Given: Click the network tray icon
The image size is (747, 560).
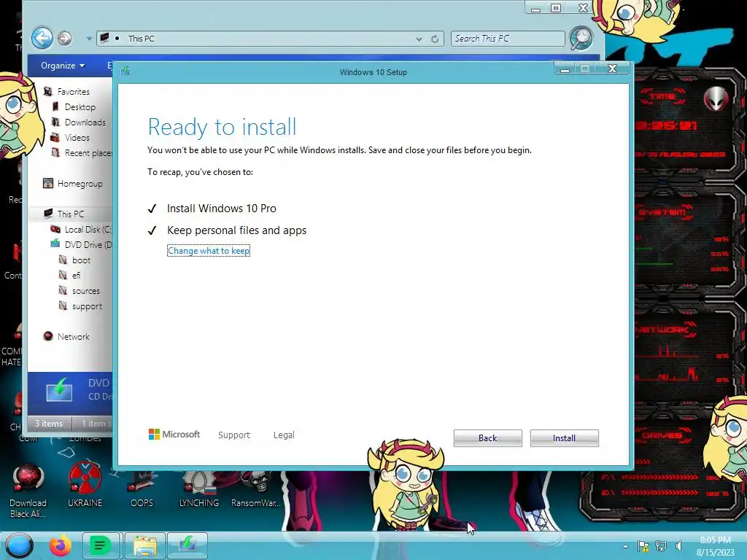Looking at the screenshot, I should coord(661,546).
